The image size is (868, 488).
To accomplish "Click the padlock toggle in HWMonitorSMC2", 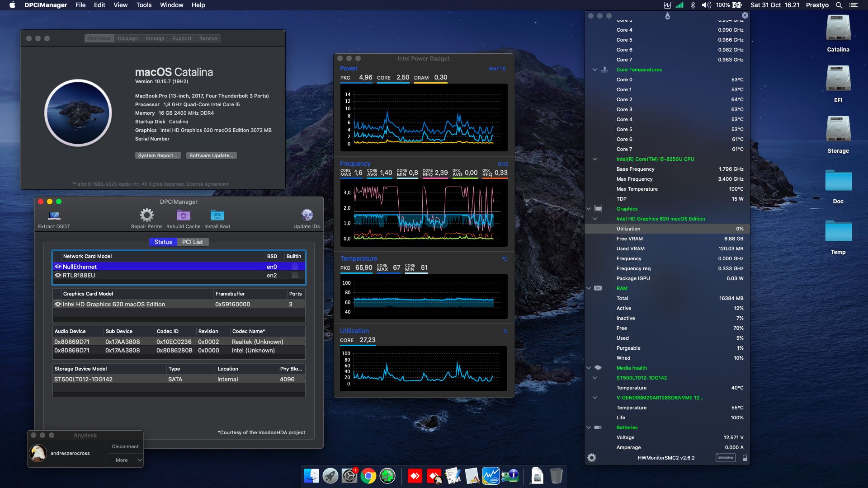I will tap(745, 457).
